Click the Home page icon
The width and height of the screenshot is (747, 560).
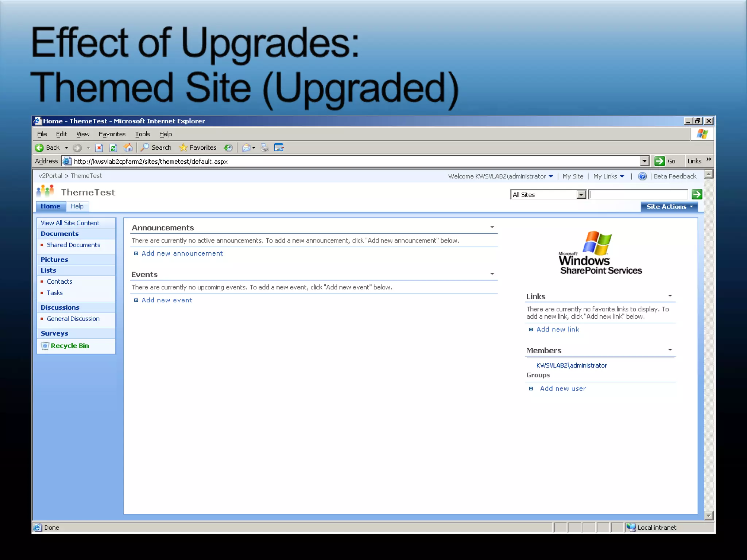click(128, 148)
